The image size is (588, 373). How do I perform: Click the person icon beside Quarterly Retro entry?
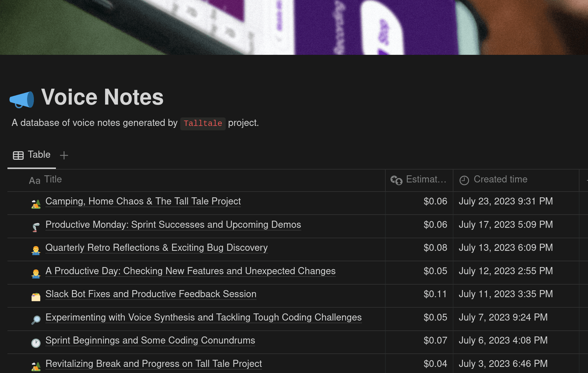tap(36, 250)
